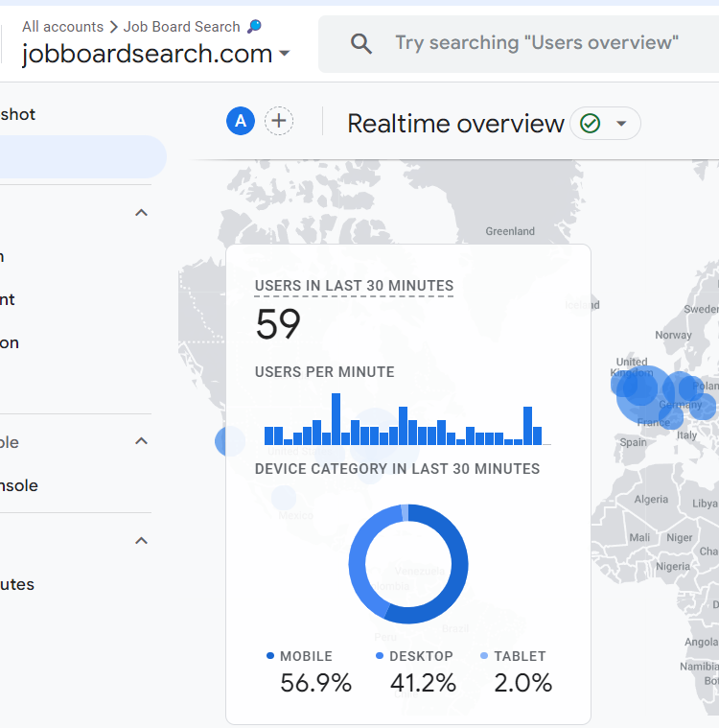Image resolution: width=719 pixels, height=728 pixels.
Task: Click the Mobile segment of the donut chart
Action: 457,571
